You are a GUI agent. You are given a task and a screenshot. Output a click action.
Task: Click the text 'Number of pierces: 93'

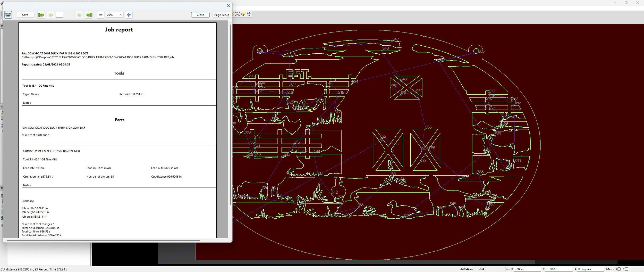[100, 177]
